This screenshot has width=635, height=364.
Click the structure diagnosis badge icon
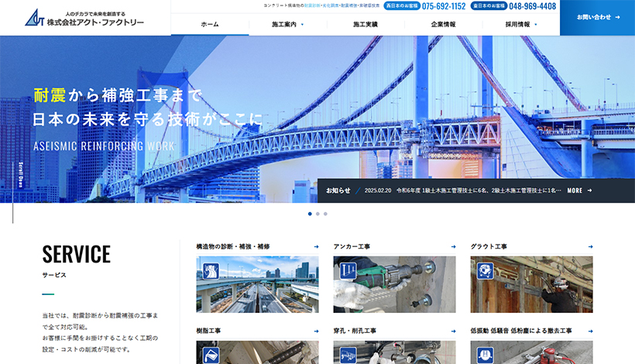pyautogui.click(x=211, y=271)
